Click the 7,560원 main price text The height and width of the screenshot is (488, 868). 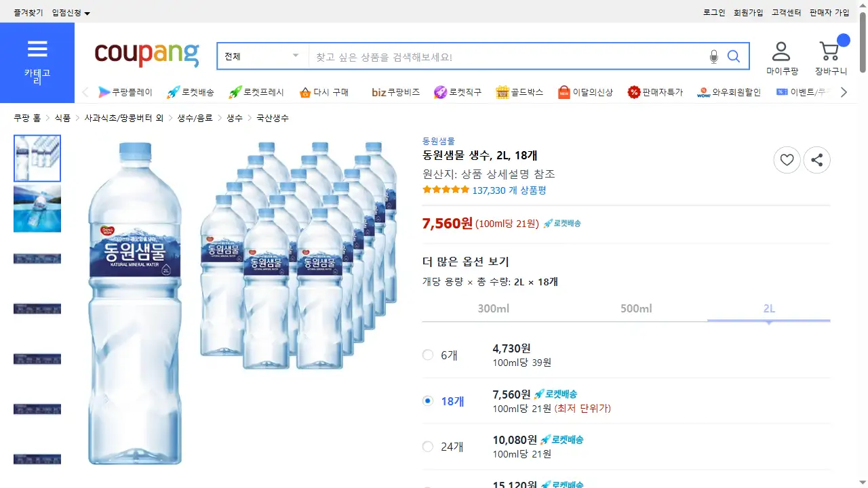(x=448, y=223)
